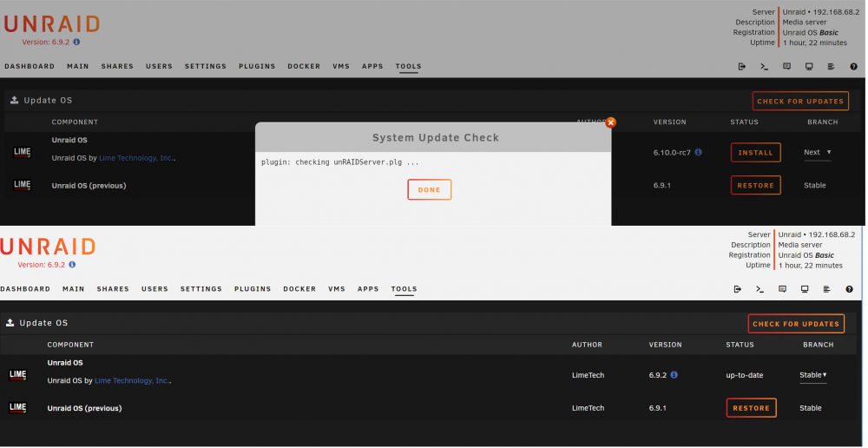This screenshot has height=448, width=868.
Task: Open APPS tab on the dimmed page behind dialog
Action: [372, 67]
